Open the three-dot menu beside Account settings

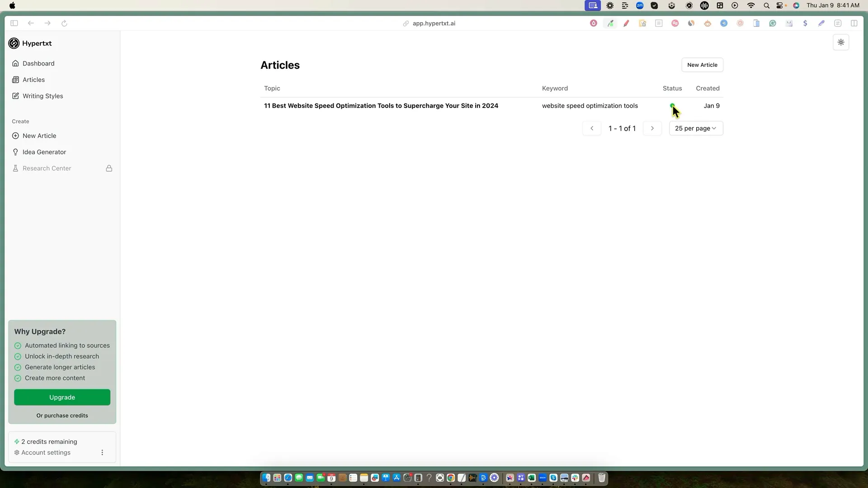click(x=102, y=452)
